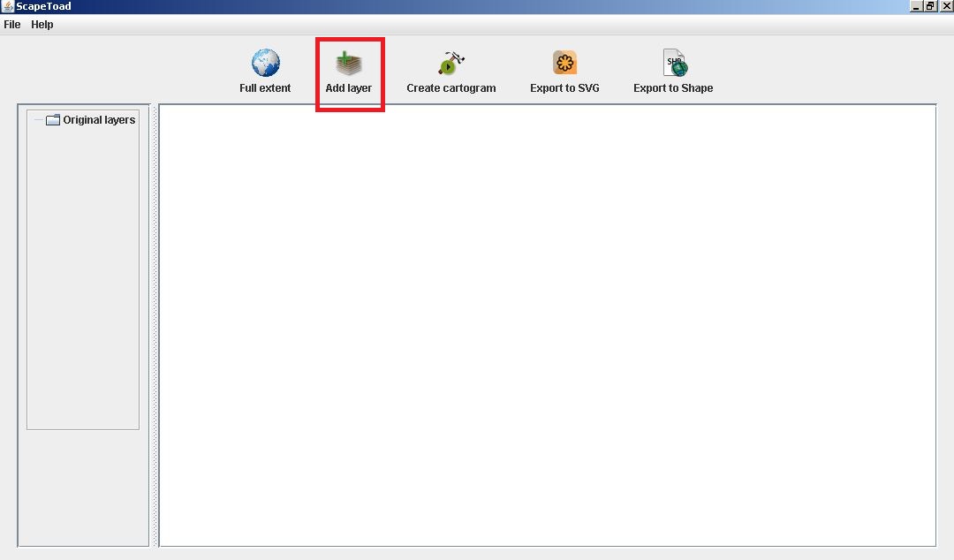Open the Help menu
Screen dimensions: 954x560
click(x=42, y=25)
